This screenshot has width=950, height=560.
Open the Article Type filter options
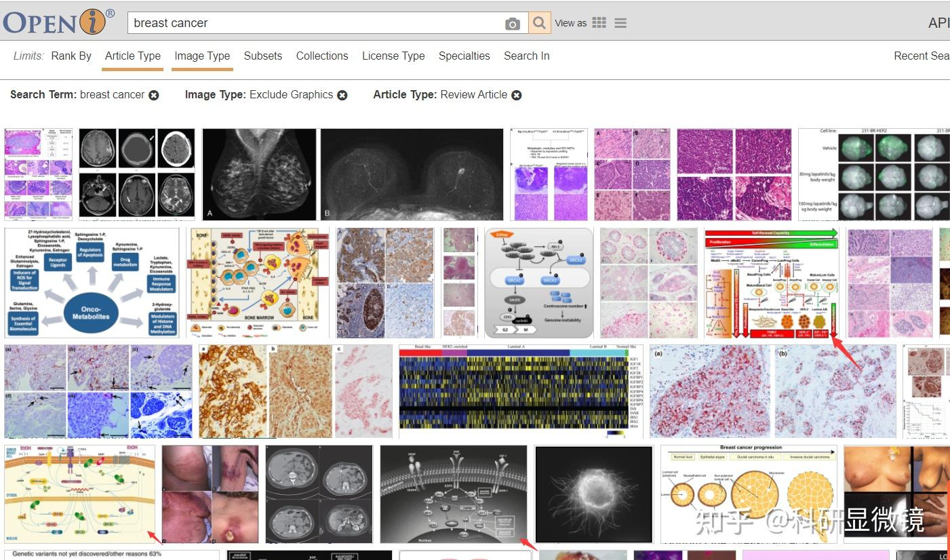(132, 56)
